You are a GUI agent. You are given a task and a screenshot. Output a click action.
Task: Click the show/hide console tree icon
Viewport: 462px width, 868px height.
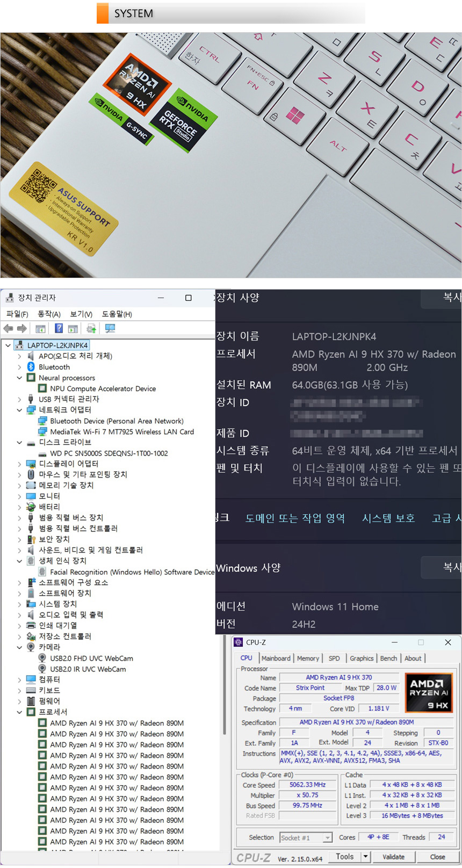click(40, 328)
